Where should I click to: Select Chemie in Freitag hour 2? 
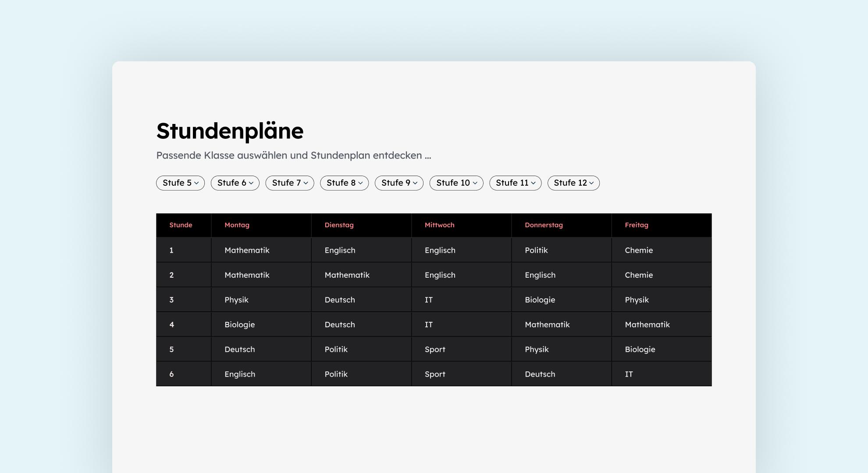click(x=662, y=275)
